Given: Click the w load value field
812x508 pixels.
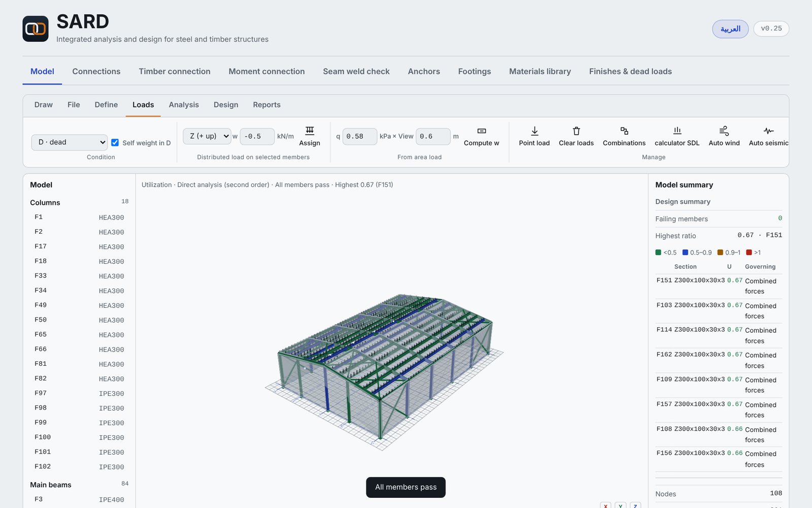Looking at the screenshot, I should [x=257, y=136].
